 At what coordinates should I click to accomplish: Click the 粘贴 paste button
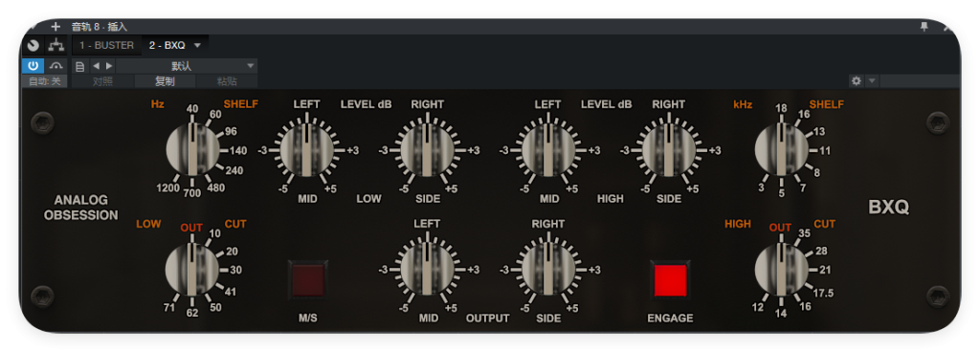click(x=227, y=81)
